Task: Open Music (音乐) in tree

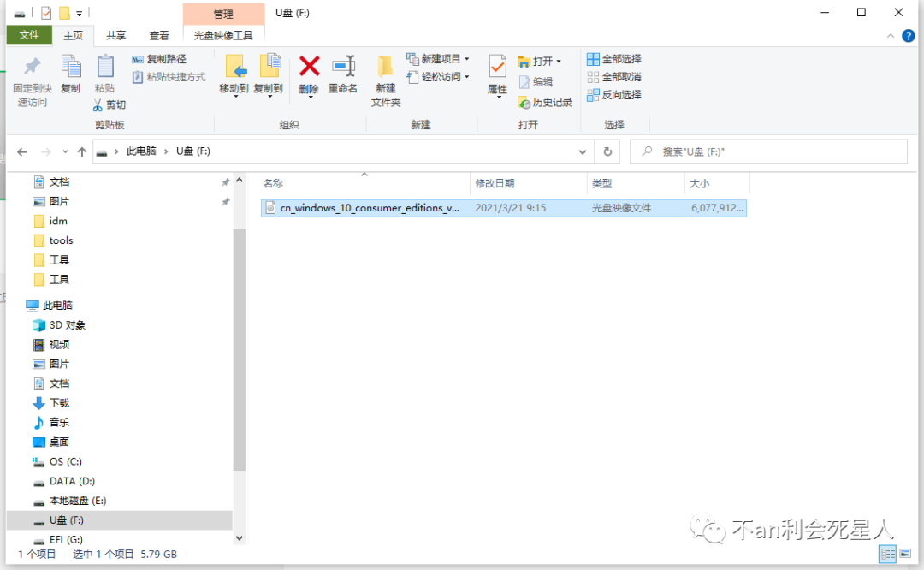Action: pos(59,423)
